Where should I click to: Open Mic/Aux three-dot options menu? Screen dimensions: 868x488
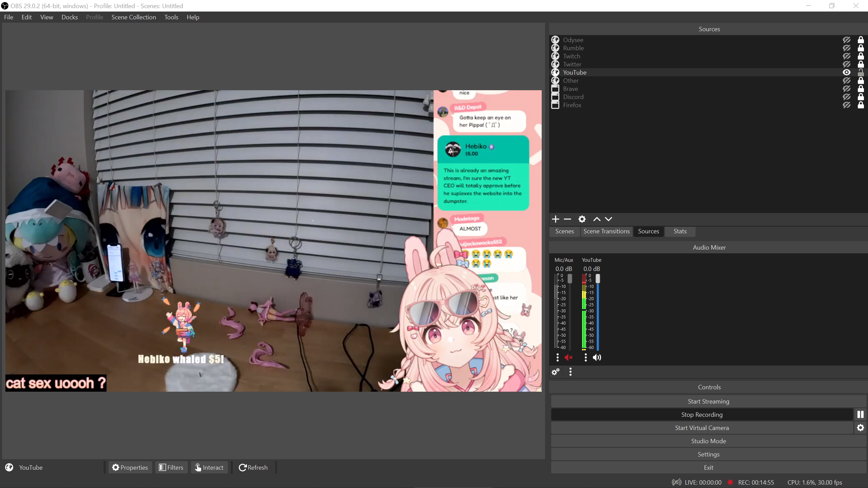point(557,357)
